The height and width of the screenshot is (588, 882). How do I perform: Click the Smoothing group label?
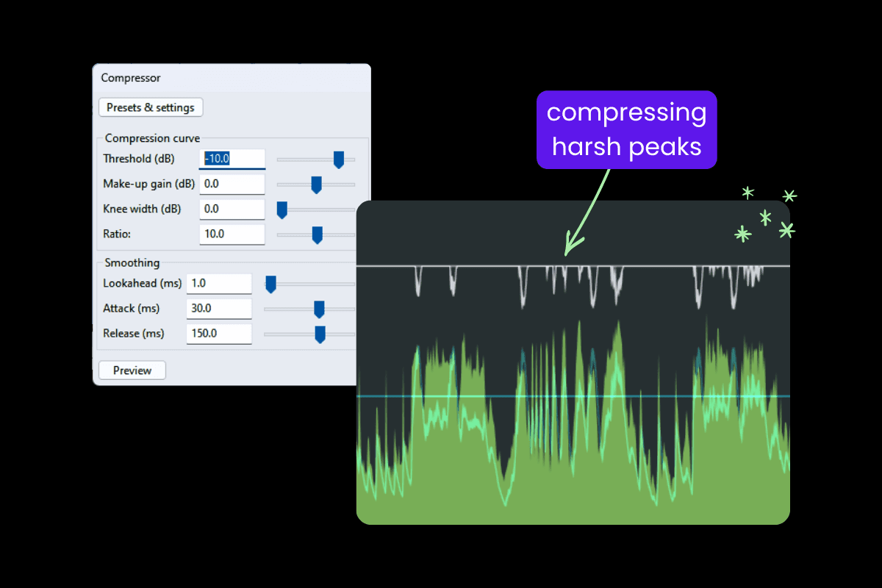coord(132,262)
